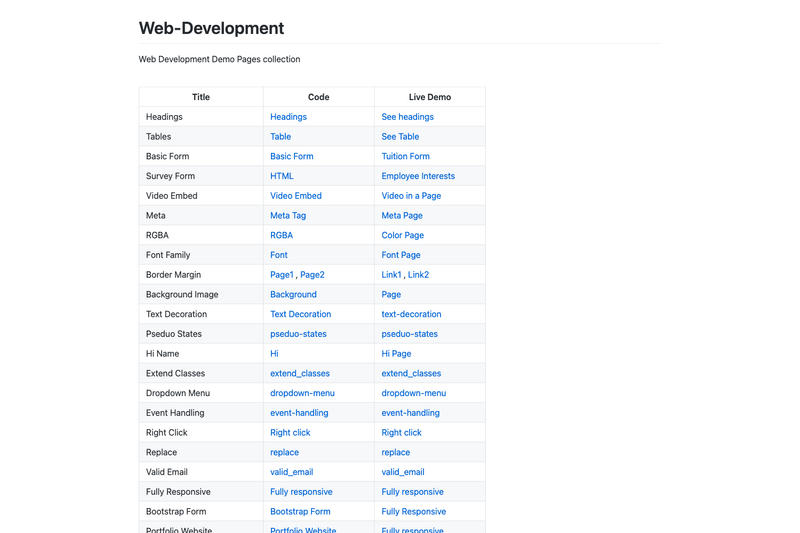Viewport: 800px width, 533px height.
Task: Open the Font code link
Action: tap(279, 255)
